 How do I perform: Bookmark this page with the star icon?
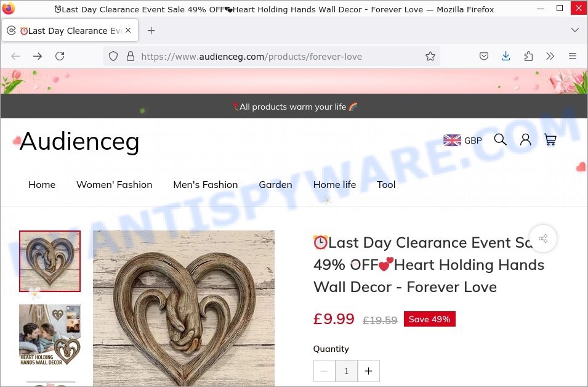tap(430, 56)
